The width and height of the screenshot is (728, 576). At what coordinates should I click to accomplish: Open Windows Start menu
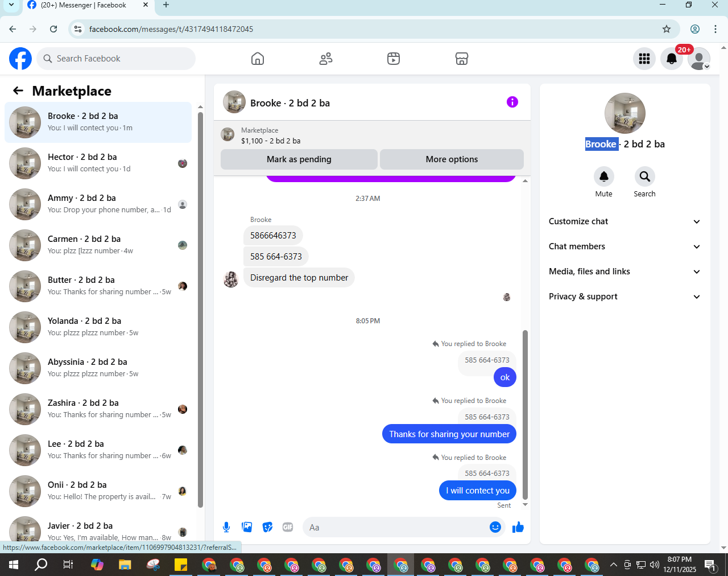click(14, 565)
